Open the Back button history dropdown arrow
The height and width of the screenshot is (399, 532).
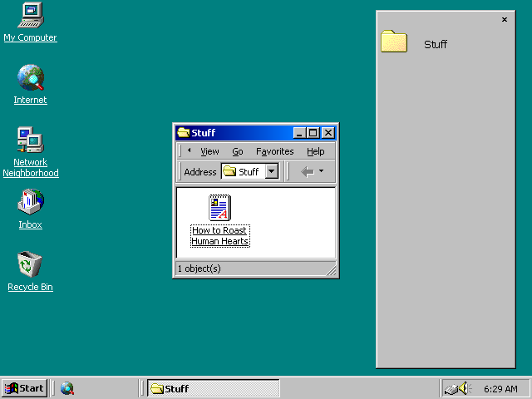(321, 171)
